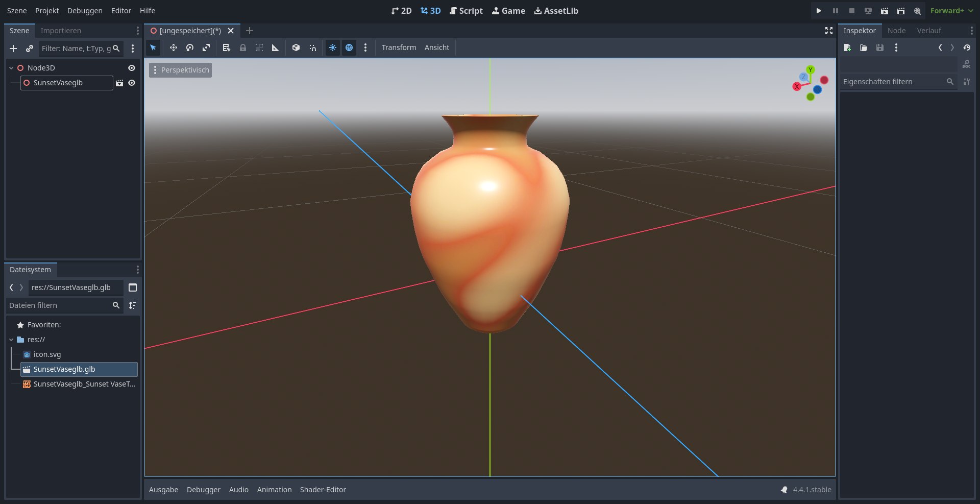Switch to the Script workspace

click(466, 11)
